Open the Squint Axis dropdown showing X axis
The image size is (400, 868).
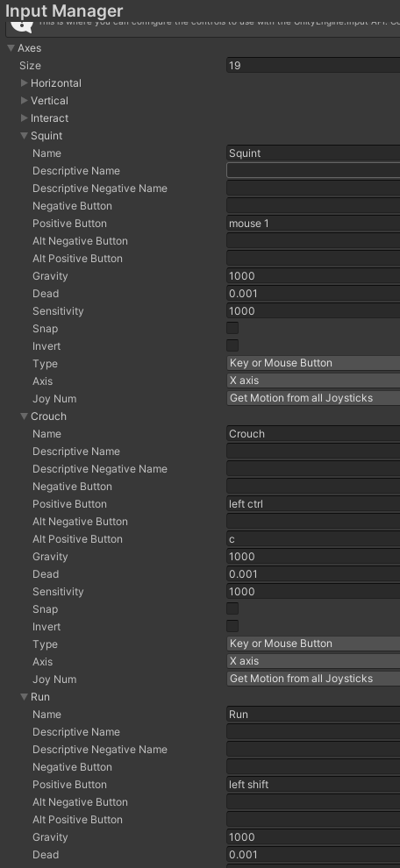(313, 381)
